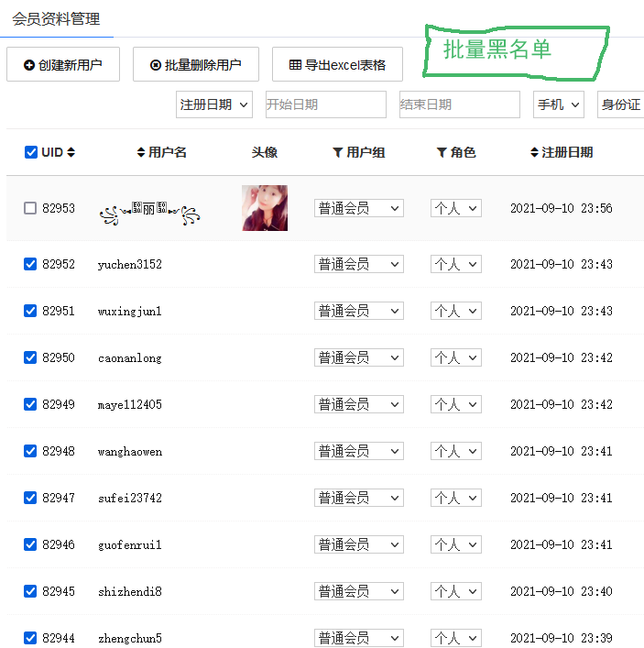Sort by username using 用户名 sort icon
The image size is (644, 648).
click(141, 152)
